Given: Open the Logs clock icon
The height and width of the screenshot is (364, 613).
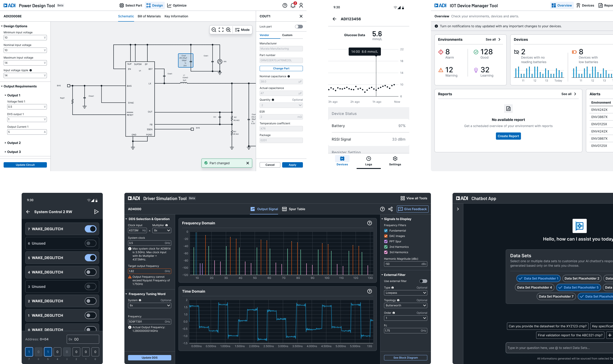Looking at the screenshot, I should coord(368,159).
